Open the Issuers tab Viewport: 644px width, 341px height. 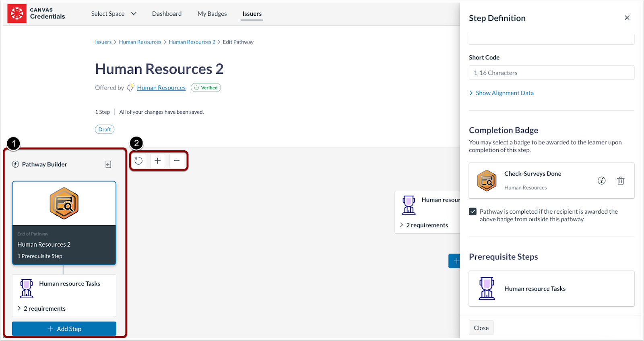252,14
